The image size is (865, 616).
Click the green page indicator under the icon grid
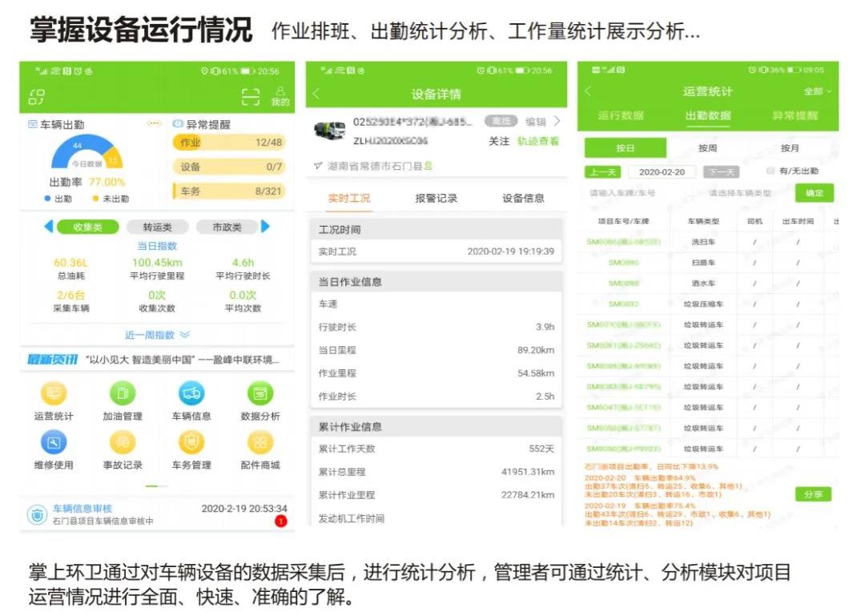[x=152, y=485]
